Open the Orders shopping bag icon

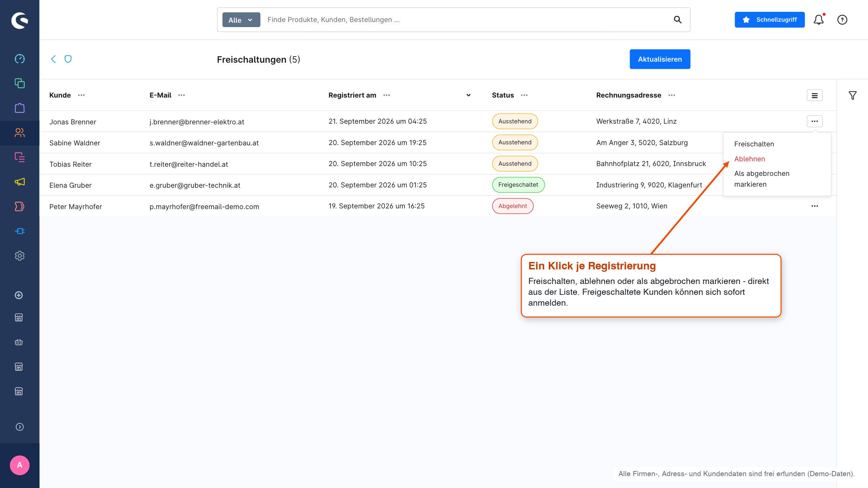20,108
